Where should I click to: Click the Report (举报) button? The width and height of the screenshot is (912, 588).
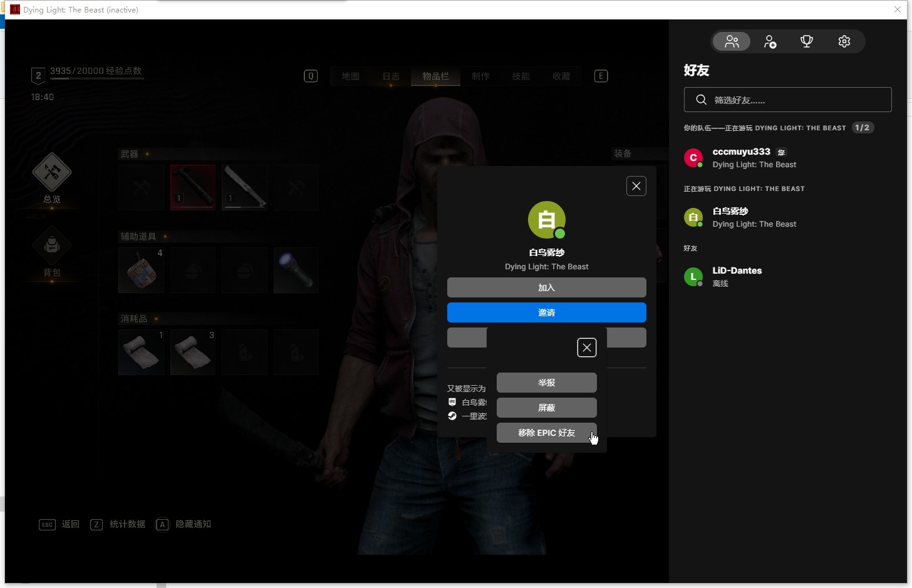coord(546,383)
